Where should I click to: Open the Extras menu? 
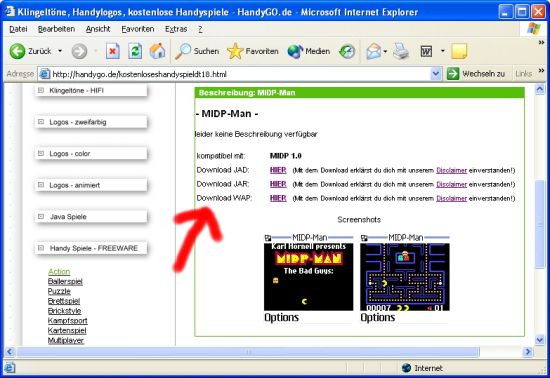click(x=176, y=29)
